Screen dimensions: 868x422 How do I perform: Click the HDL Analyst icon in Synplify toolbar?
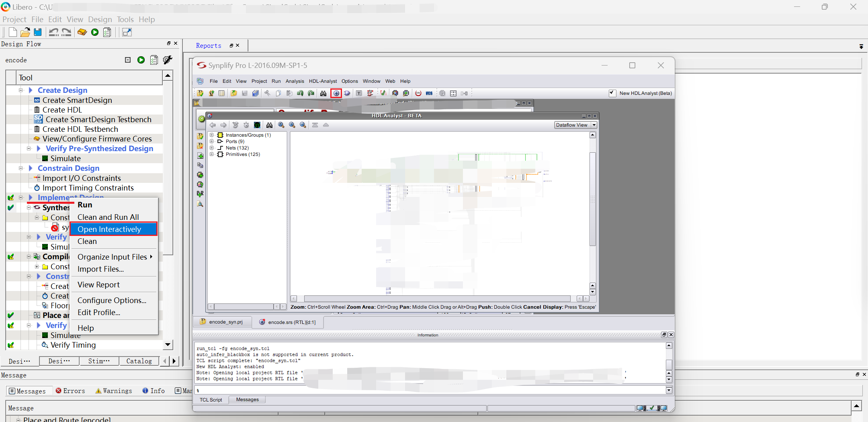pyautogui.click(x=336, y=93)
